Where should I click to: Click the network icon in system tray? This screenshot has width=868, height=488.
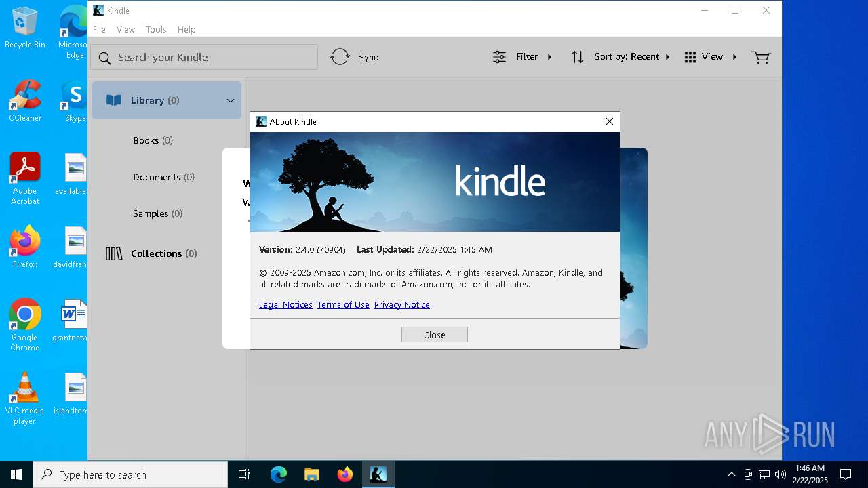764,474
